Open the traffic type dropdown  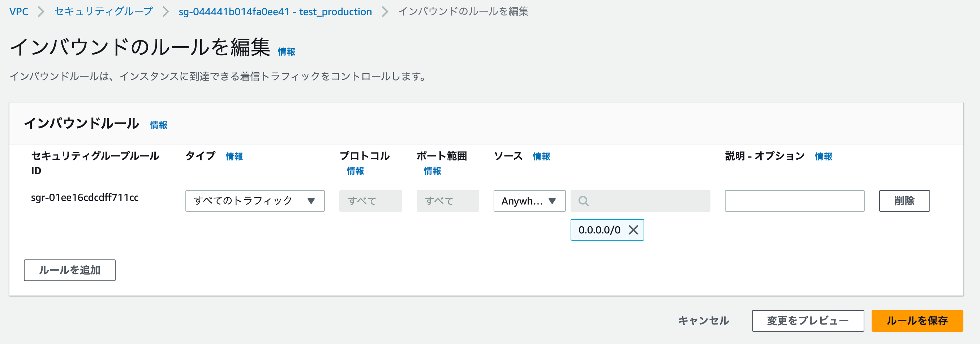coord(254,201)
